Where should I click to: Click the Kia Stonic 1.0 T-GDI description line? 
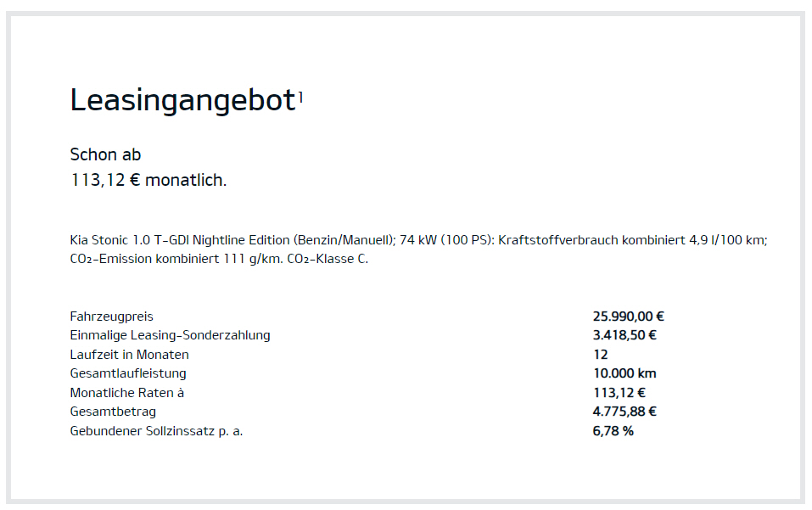coord(418,240)
